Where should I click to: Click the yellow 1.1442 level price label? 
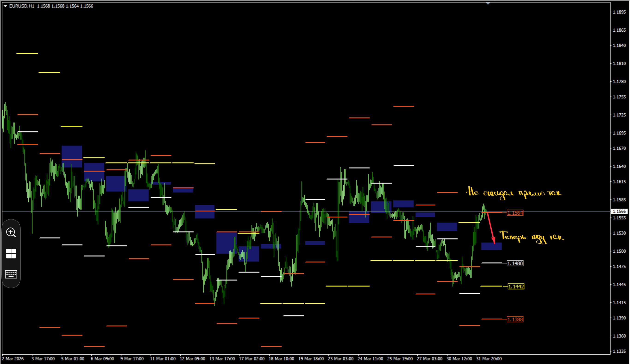pyautogui.click(x=516, y=287)
